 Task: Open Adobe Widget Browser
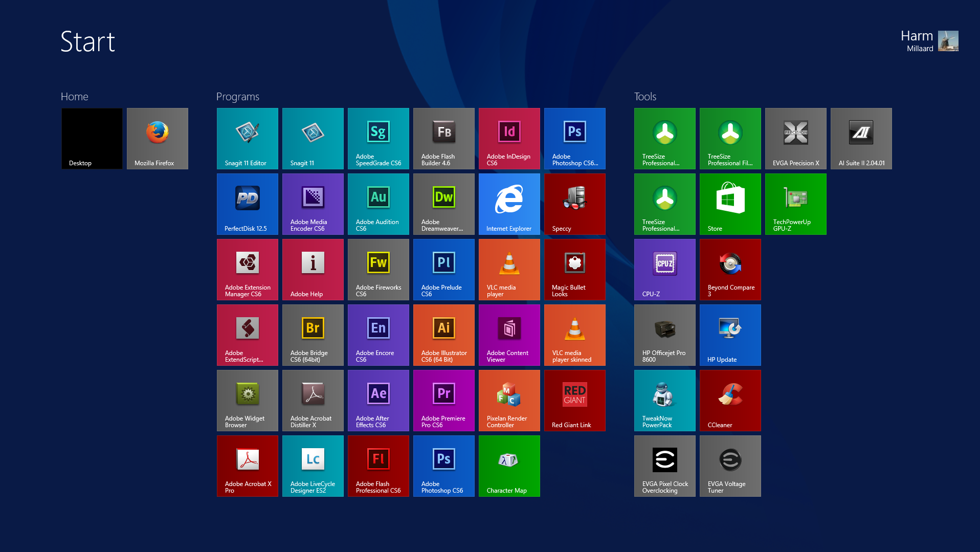(x=248, y=401)
